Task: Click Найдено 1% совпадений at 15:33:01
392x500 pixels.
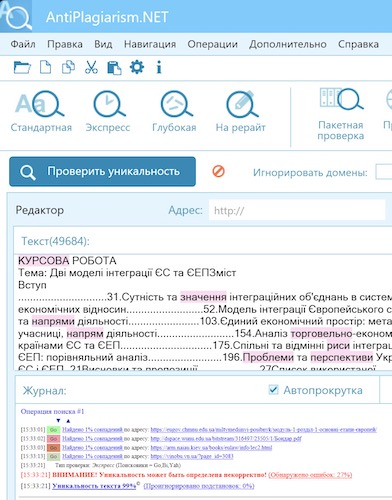Action: 93,430
